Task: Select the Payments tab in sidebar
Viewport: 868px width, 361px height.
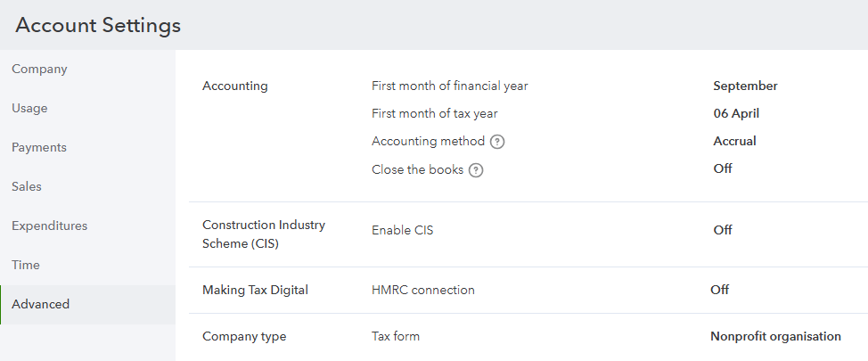Action: click(39, 147)
